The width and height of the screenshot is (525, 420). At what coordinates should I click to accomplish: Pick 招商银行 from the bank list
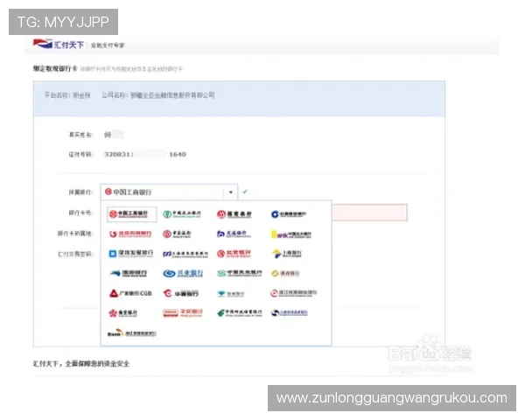(x=234, y=214)
